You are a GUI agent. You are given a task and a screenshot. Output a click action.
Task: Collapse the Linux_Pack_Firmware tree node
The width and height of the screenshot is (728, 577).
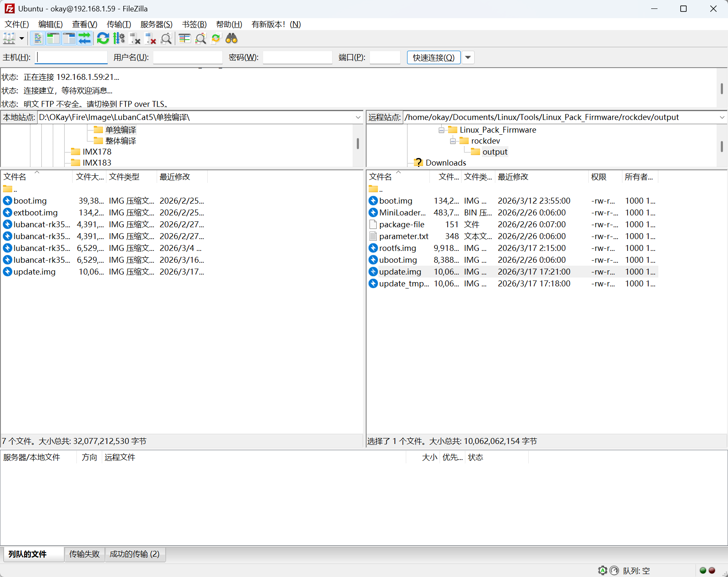point(441,130)
